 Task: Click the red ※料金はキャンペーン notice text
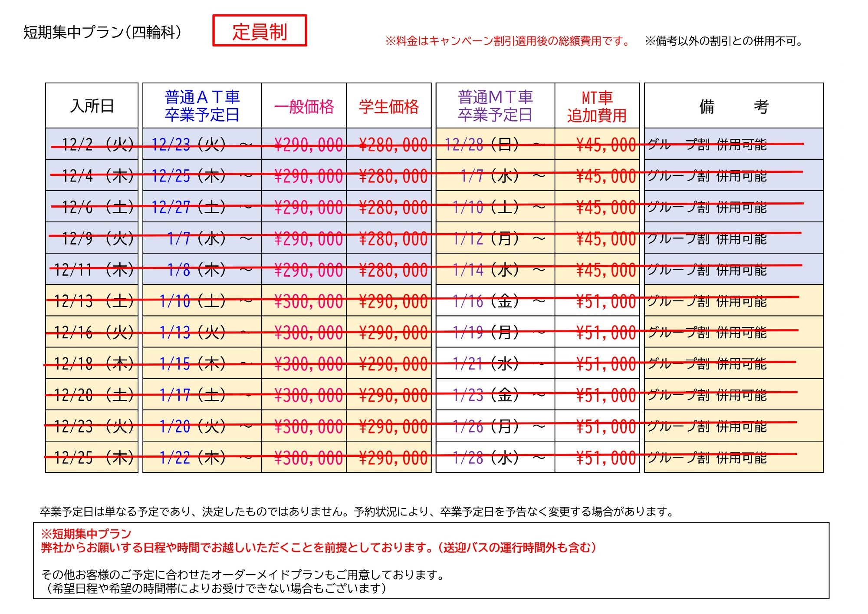[x=507, y=41]
